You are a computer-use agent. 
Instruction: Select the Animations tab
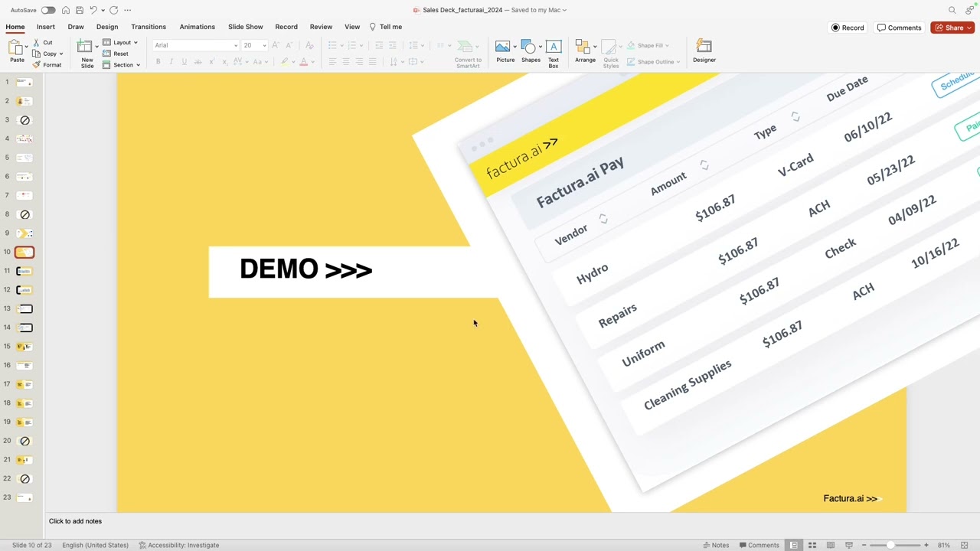[x=198, y=27]
